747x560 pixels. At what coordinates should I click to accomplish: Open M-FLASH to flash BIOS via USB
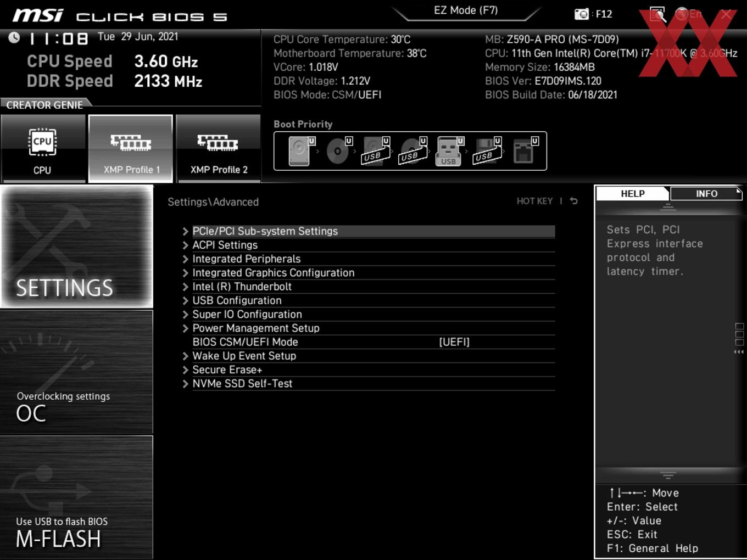(77, 497)
